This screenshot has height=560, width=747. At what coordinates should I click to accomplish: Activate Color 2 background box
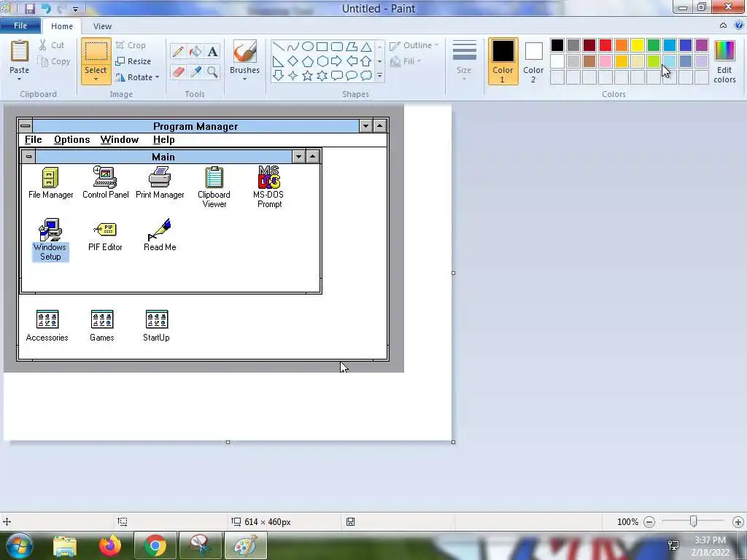click(x=533, y=61)
